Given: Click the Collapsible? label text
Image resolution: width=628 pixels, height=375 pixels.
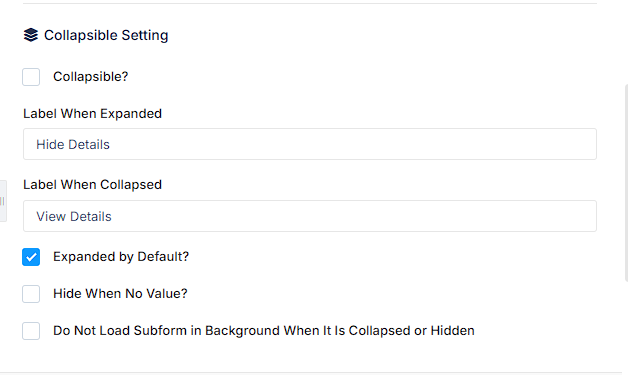Looking at the screenshot, I should click(91, 77).
